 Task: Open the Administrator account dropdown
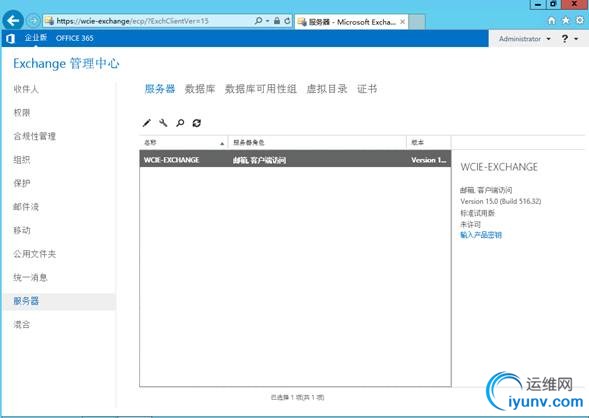[525, 39]
